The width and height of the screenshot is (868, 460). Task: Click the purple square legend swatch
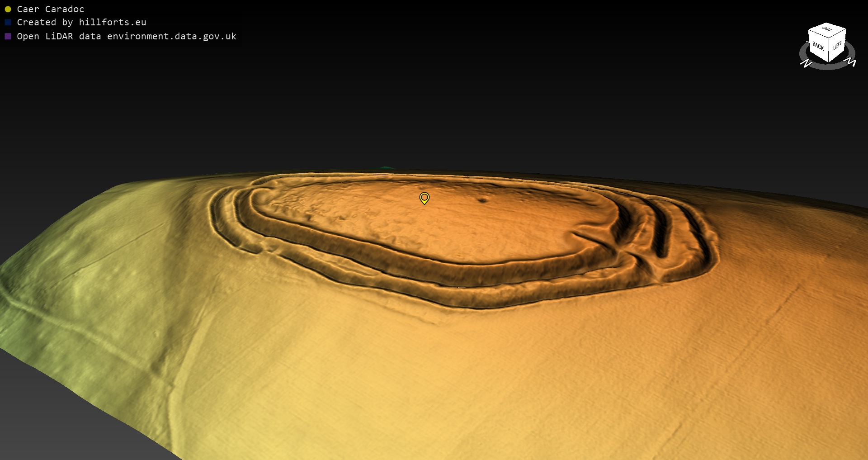click(8, 36)
